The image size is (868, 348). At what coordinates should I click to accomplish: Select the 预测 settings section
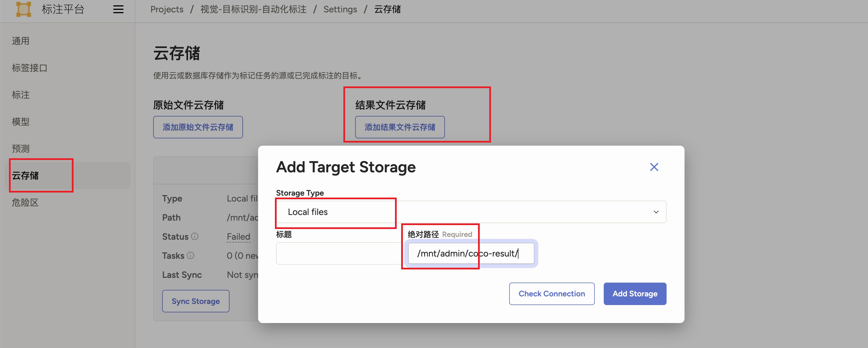[x=20, y=148]
